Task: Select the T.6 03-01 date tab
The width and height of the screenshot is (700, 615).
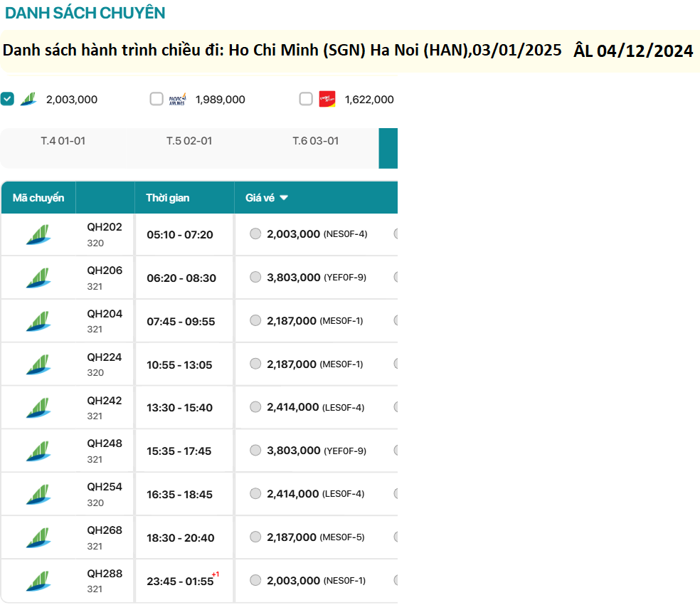Action: pyautogui.click(x=315, y=141)
